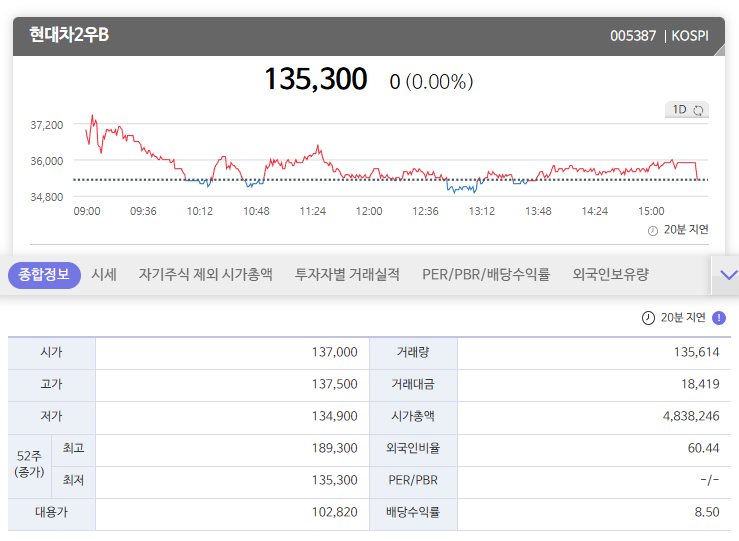The image size is (739, 541).
Task: Click the 저가 row header
Action: [52, 417]
